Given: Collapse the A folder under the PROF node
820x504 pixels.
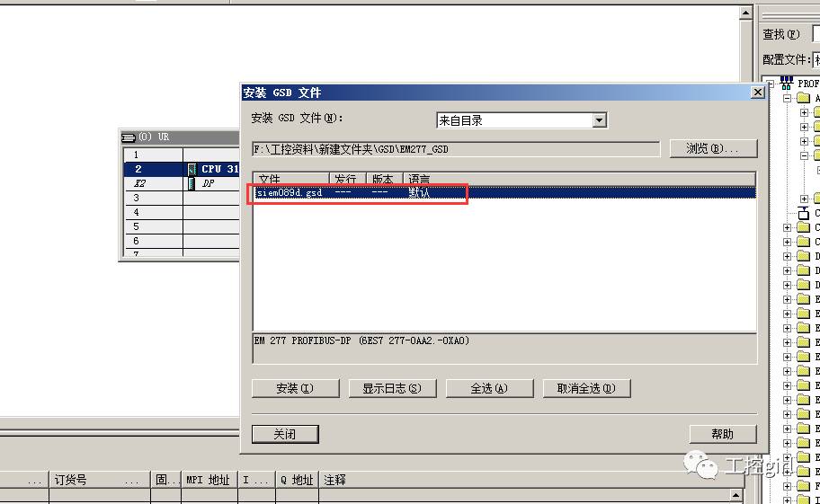Looking at the screenshot, I should 787,98.
